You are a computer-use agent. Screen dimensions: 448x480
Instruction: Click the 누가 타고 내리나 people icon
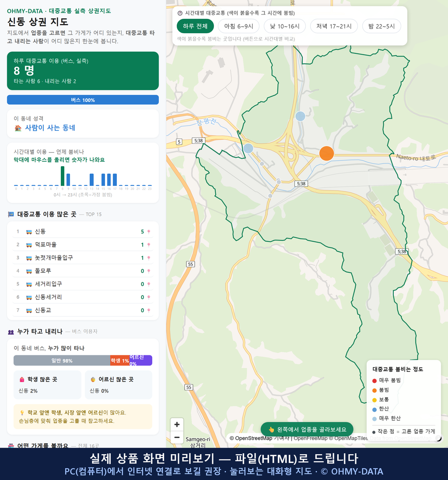coord(11,332)
